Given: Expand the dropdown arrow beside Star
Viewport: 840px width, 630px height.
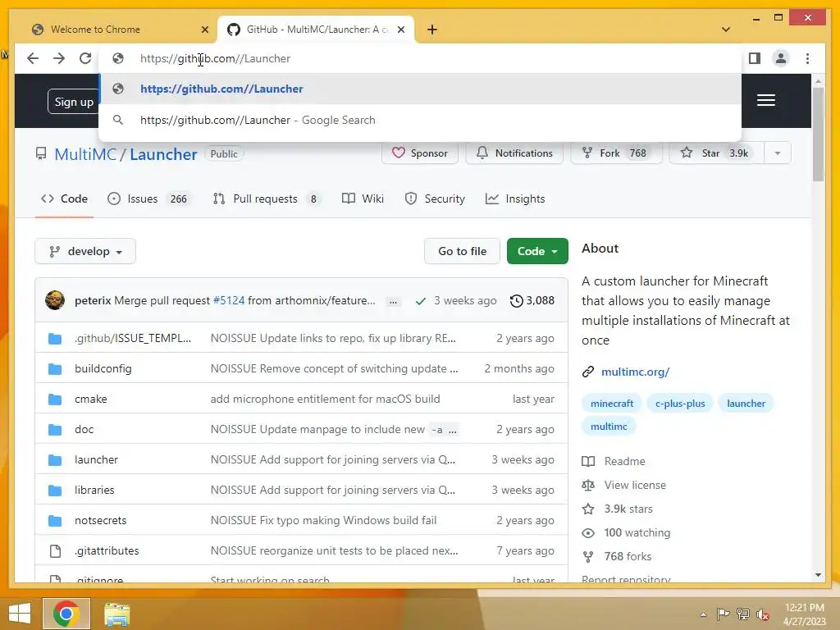Looking at the screenshot, I should click(x=778, y=153).
